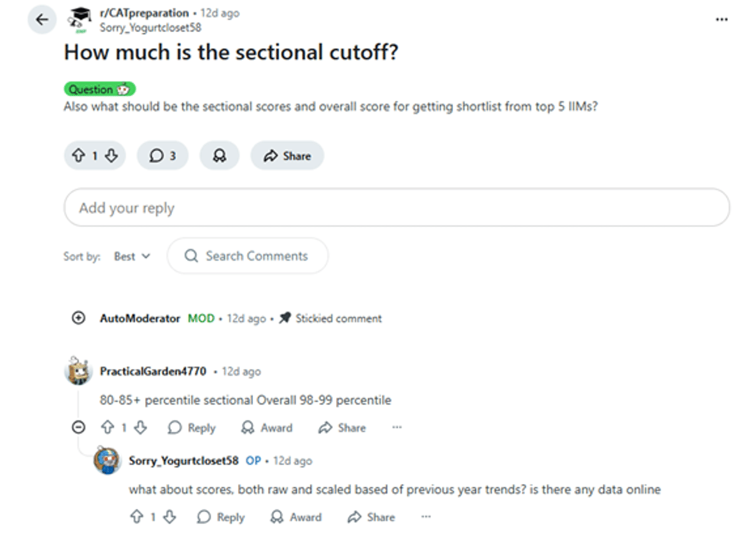
Task: Open the r/CATpreparation subreddit link
Action: click(x=144, y=13)
